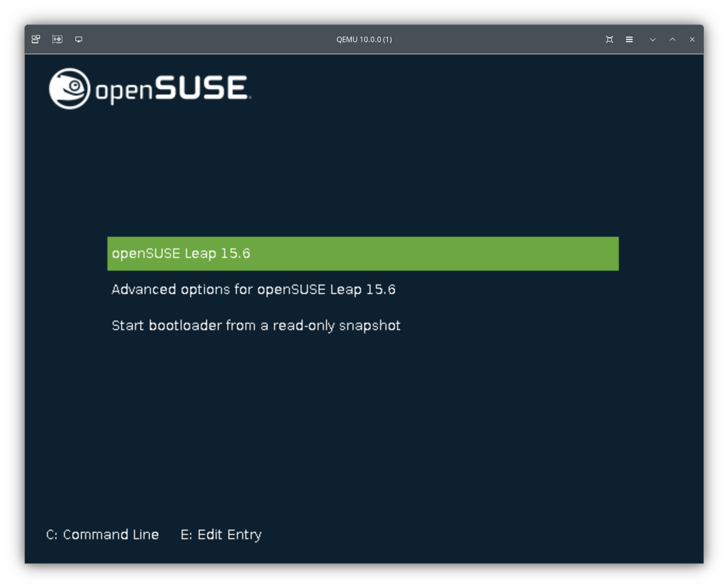This screenshot has height=588, width=728.
Task: Click the graphics adapter toolbar icon
Action: [57, 39]
